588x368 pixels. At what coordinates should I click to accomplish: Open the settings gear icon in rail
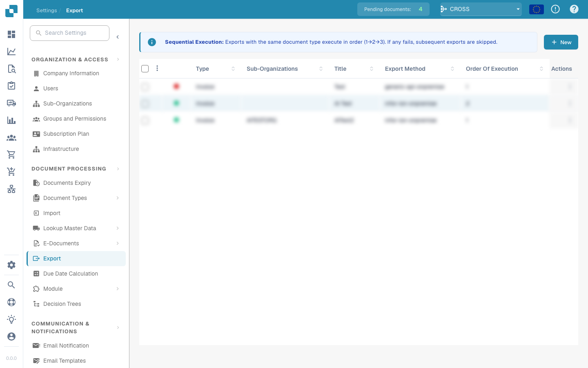(x=11, y=265)
